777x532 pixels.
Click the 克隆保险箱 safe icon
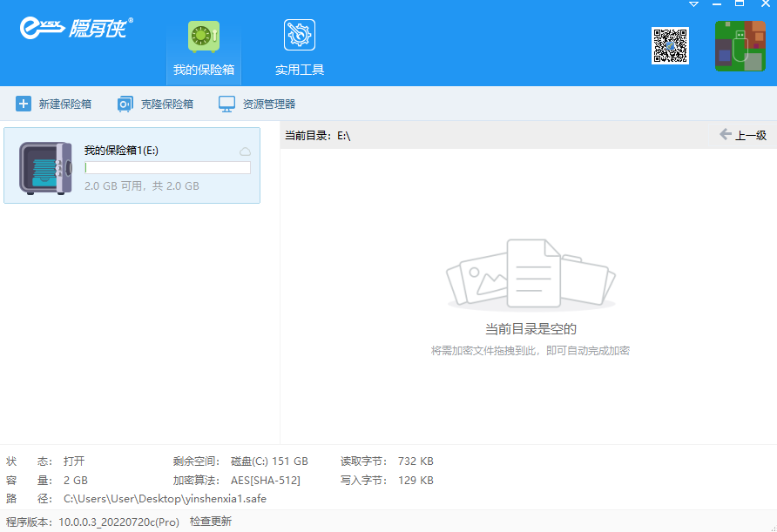[x=125, y=104]
